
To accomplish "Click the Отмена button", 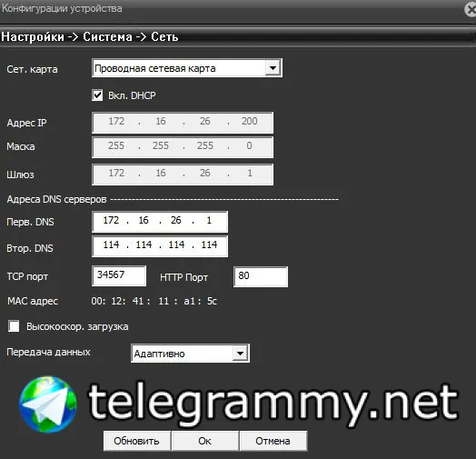I will pyautogui.click(x=273, y=441).
